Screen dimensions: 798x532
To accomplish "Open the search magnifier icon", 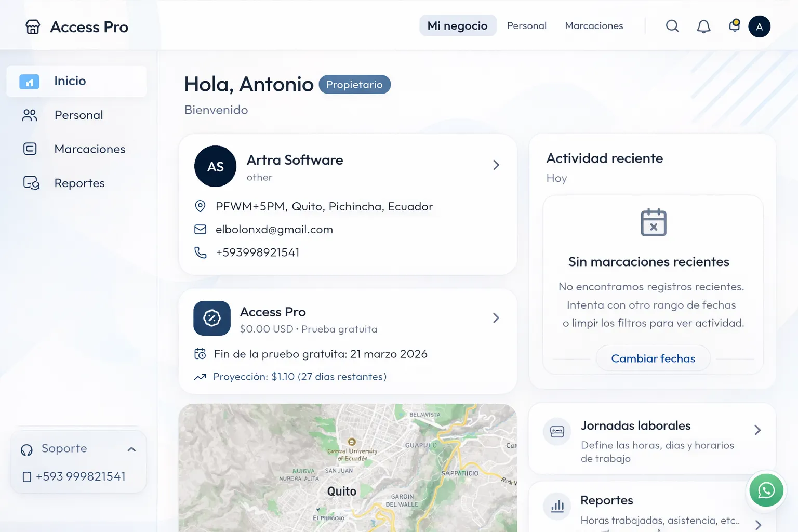I will point(672,26).
